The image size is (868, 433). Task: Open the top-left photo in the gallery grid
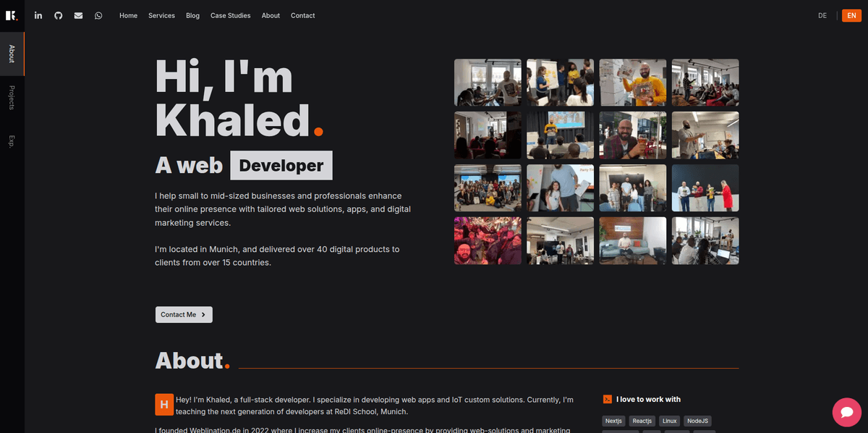[x=488, y=82]
